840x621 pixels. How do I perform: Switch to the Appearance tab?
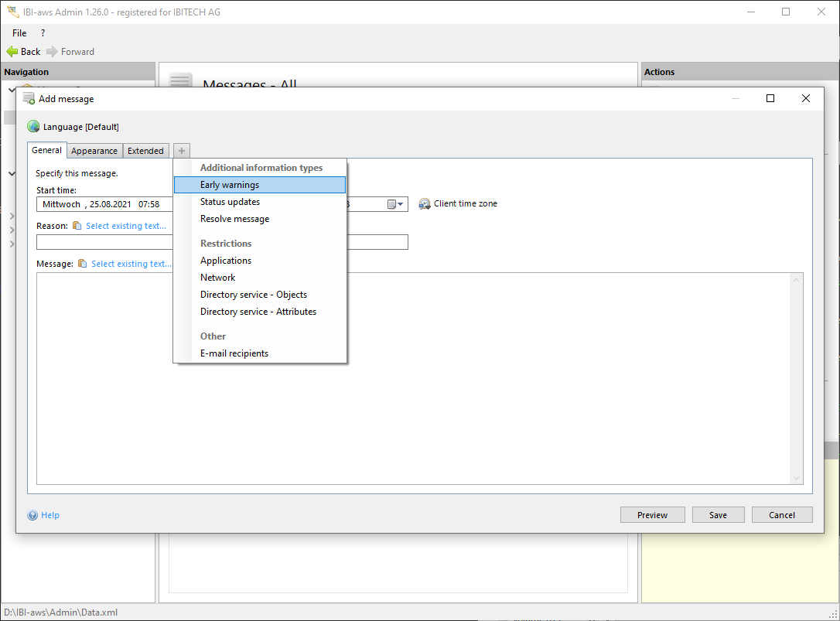(94, 151)
